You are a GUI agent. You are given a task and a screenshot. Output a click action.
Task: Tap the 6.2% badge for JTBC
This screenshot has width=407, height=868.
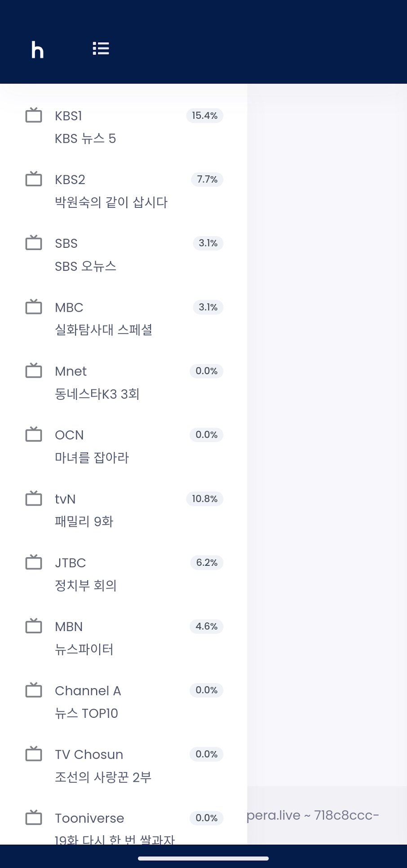click(207, 563)
